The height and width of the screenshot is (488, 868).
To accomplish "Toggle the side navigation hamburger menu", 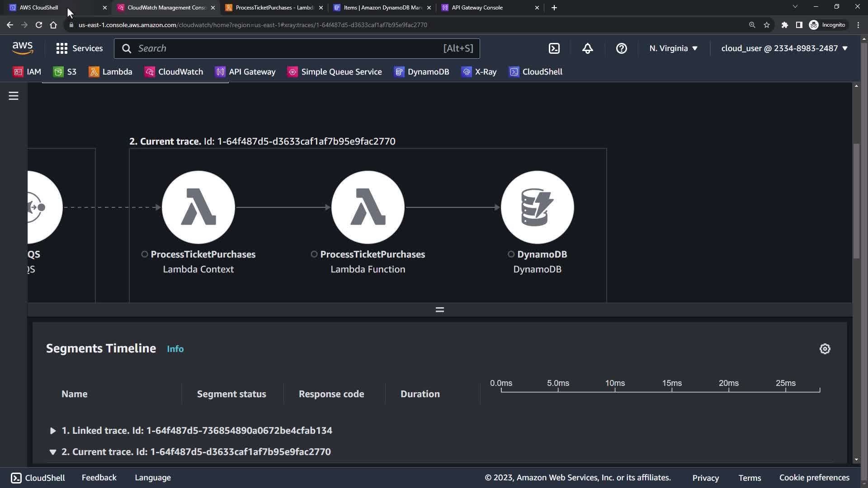I will coord(14,96).
